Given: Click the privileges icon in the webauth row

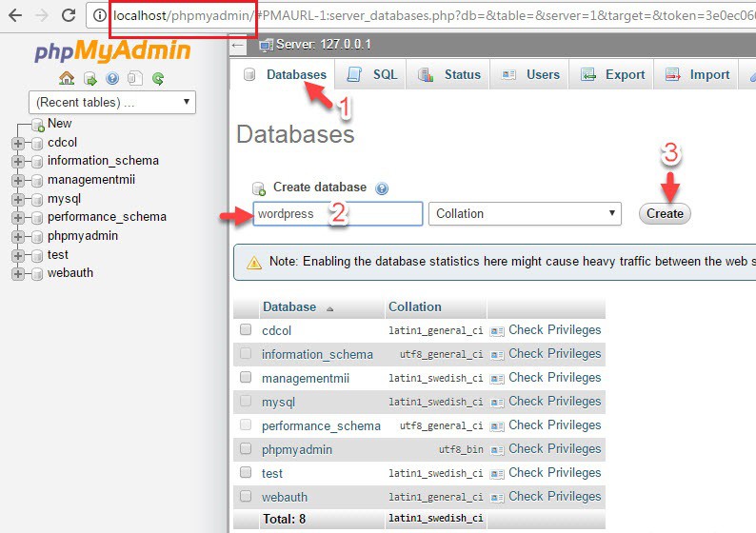Looking at the screenshot, I should point(497,498).
